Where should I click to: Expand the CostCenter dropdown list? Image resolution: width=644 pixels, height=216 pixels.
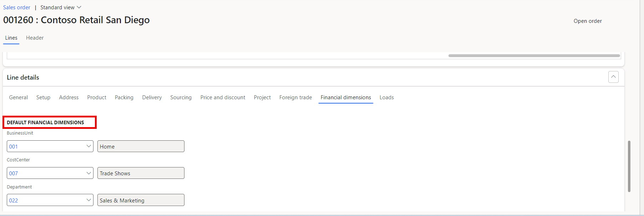pos(88,173)
